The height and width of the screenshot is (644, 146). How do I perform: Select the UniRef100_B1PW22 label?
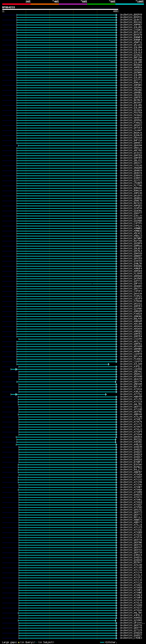pos(131,467)
